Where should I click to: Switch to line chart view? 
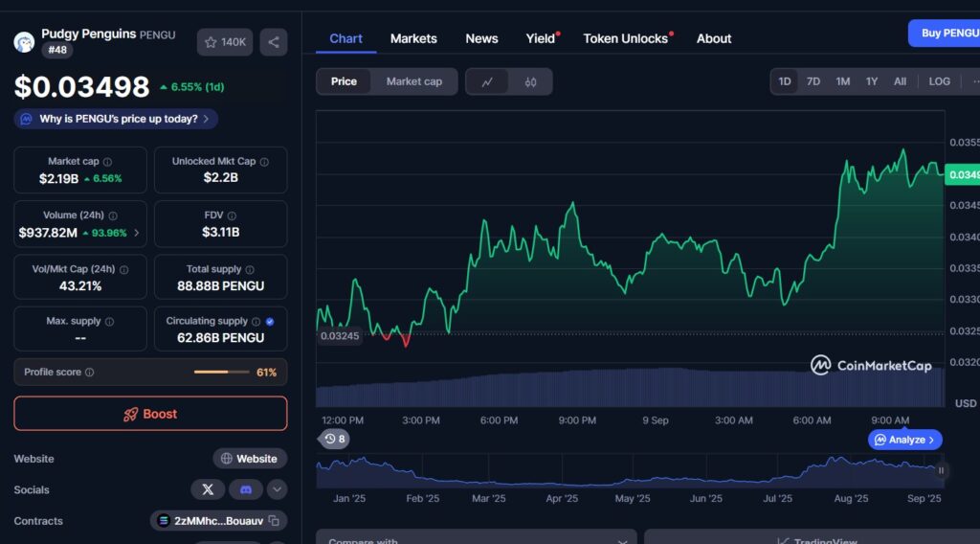[487, 82]
